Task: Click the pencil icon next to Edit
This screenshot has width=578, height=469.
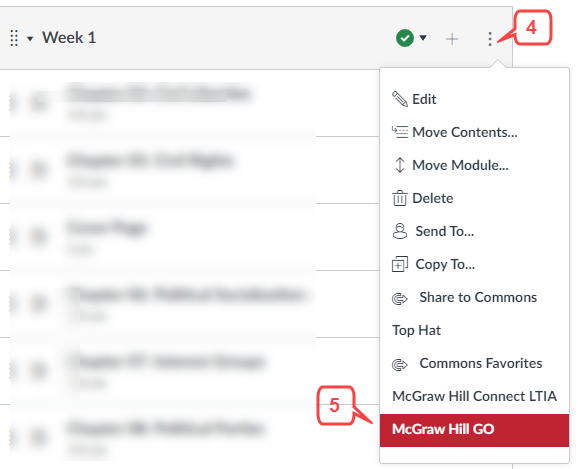Action: (x=400, y=99)
